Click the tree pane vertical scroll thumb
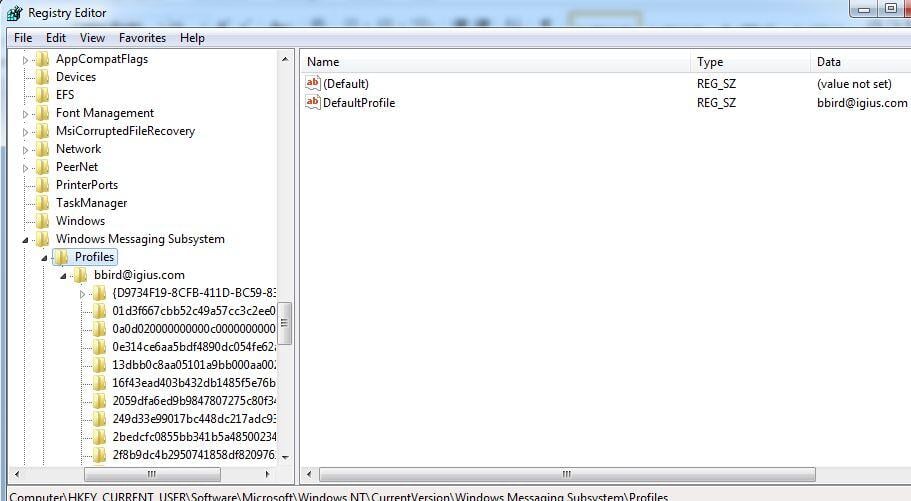The image size is (911, 501). pyautogui.click(x=285, y=323)
